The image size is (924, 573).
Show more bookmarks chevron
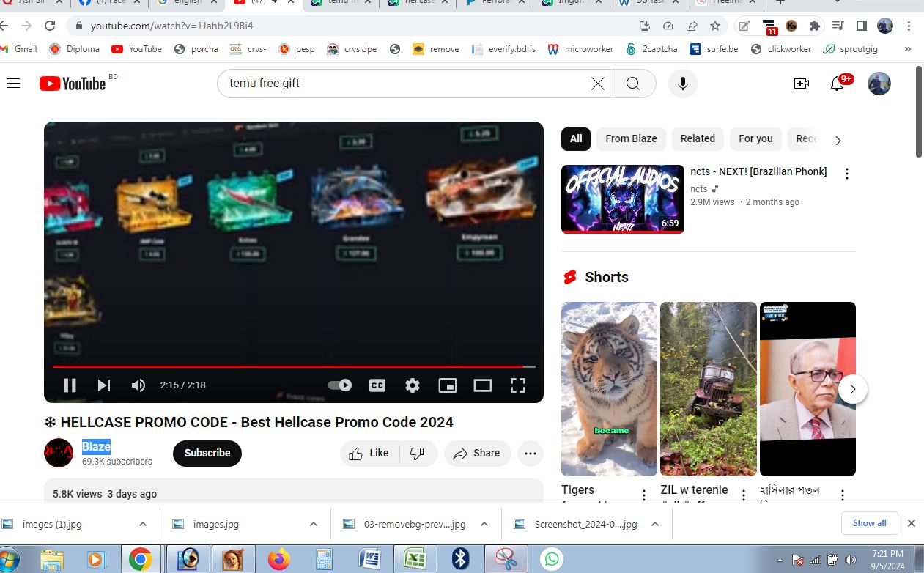pos(908,49)
